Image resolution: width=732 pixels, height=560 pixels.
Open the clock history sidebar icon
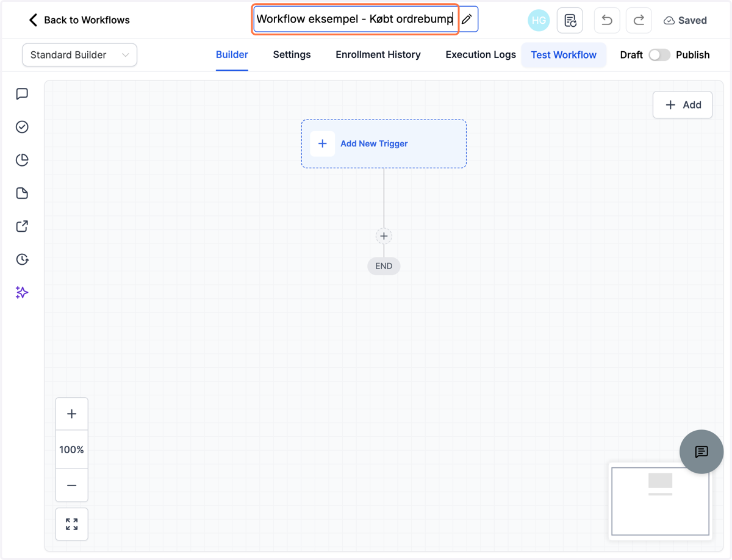point(22,259)
